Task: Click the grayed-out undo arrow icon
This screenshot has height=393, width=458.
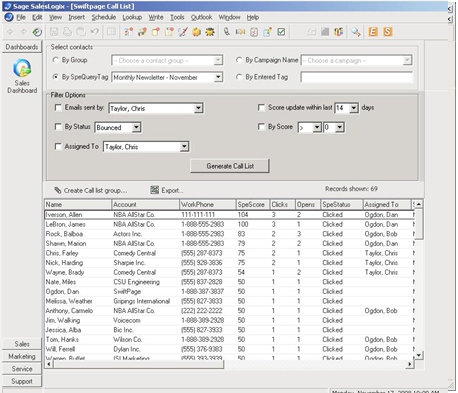Action: [x=94, y=32]
